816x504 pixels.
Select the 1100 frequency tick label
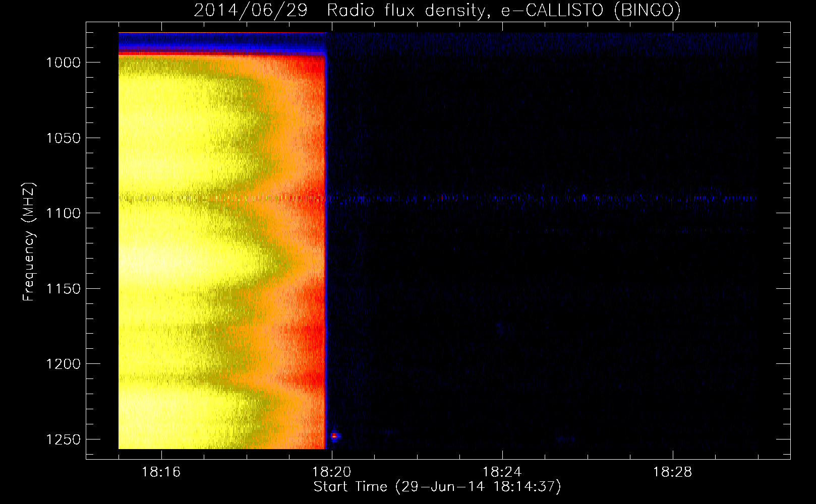tap(63, 213)
